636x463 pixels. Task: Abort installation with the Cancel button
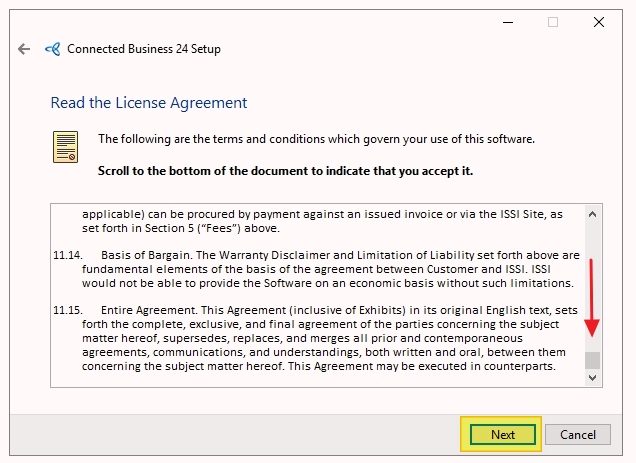[578, 435]
